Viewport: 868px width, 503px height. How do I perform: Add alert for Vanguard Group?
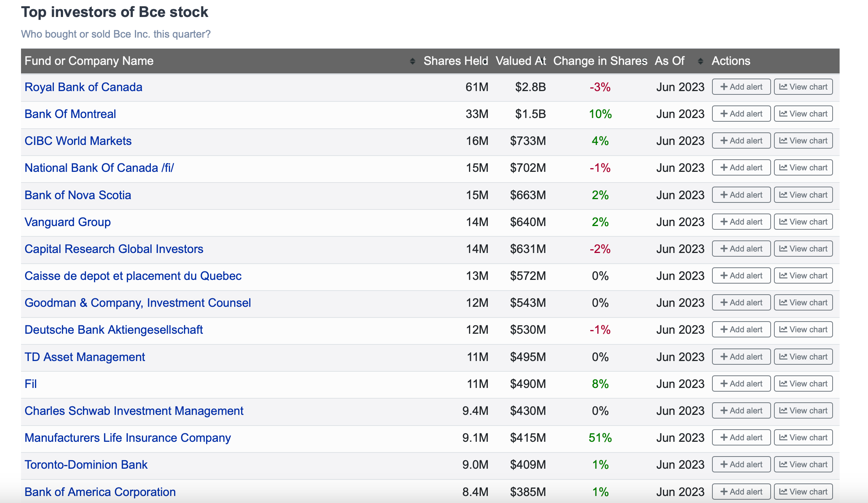741,222
